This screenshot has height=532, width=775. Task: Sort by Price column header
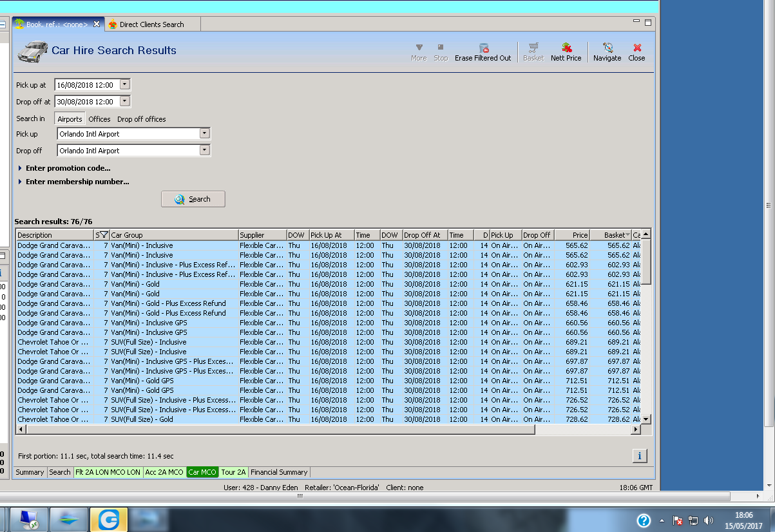click(x=571, y=235)
